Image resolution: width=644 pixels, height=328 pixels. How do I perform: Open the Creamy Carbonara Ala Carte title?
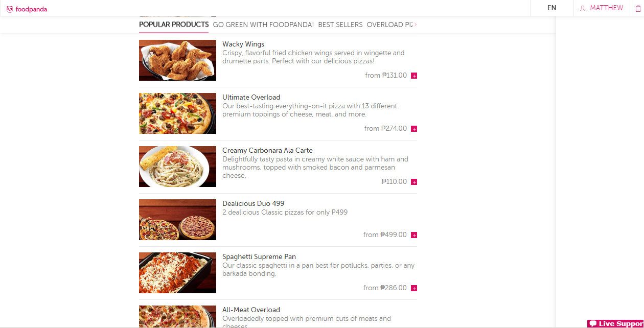267,151
